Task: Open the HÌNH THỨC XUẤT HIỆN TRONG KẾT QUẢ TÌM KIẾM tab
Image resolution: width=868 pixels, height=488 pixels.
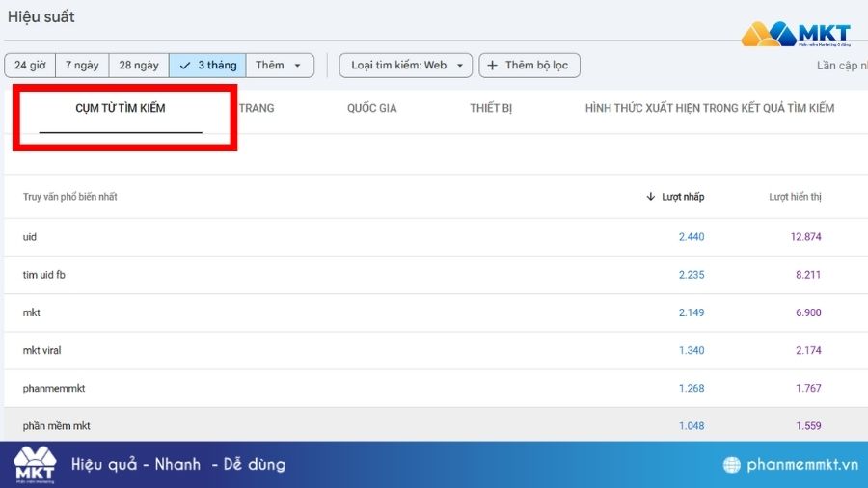Action: click(710, 108)
